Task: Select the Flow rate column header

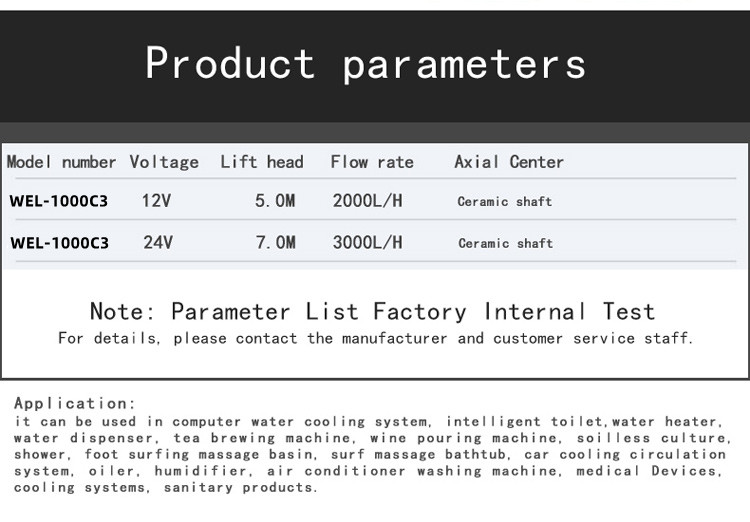Action: click(x=372, y=162)
